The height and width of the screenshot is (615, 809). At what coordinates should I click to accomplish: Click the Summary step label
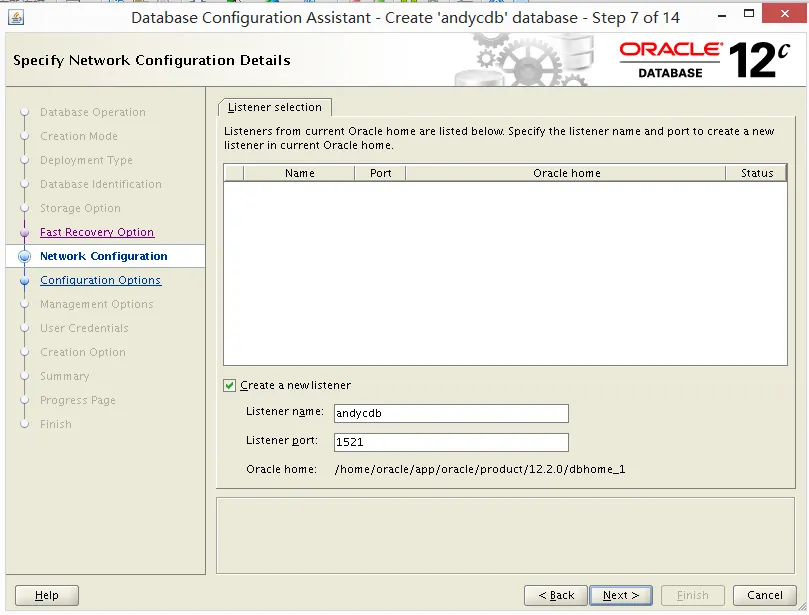click(64, 376)
